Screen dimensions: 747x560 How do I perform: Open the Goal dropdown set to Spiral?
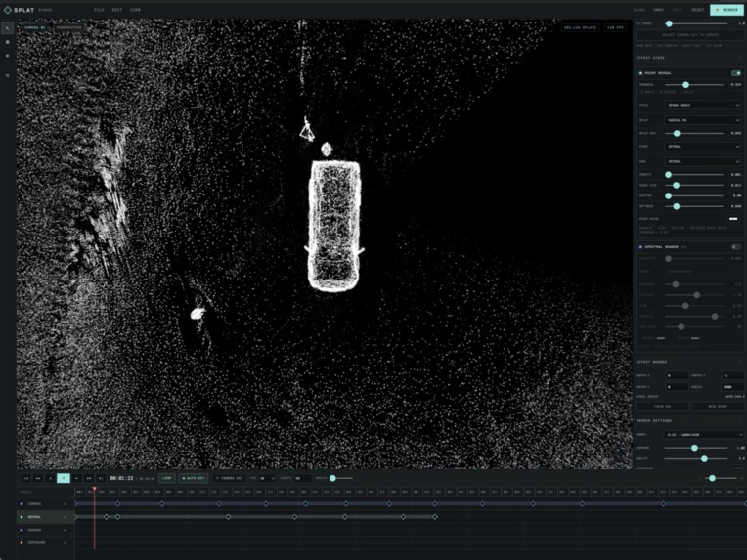pos(703,161)
